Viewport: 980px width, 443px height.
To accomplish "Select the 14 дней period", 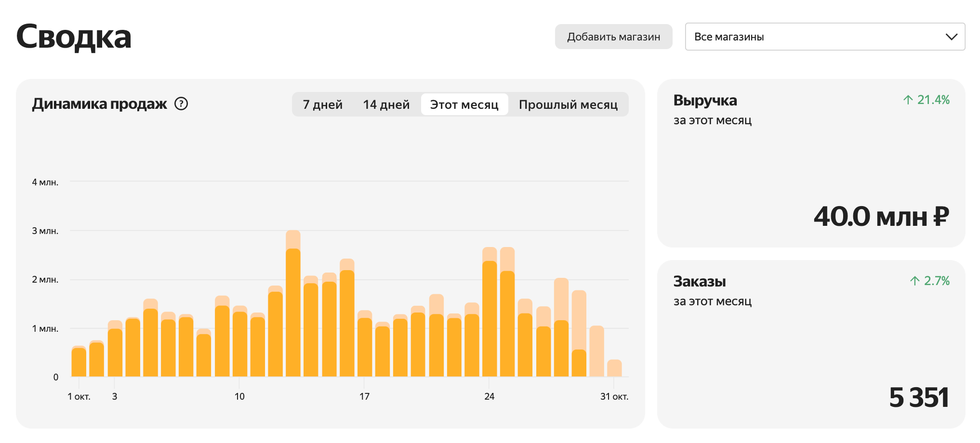I will 386,104.
